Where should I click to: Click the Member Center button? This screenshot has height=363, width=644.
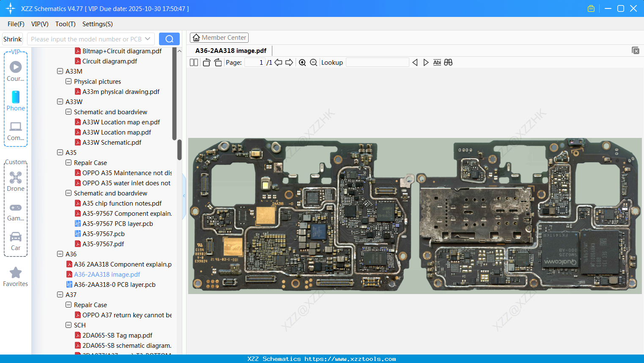click(x=219, y=38)
